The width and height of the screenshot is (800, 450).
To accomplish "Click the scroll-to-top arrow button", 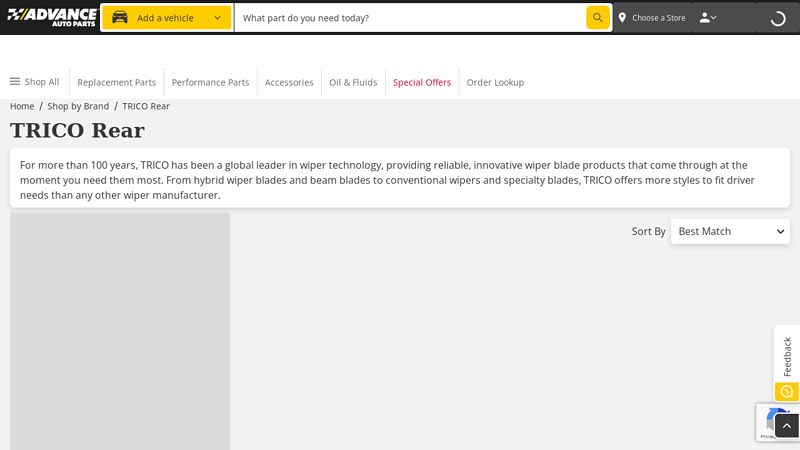I will pyautogui.click(x=786, y=426).
